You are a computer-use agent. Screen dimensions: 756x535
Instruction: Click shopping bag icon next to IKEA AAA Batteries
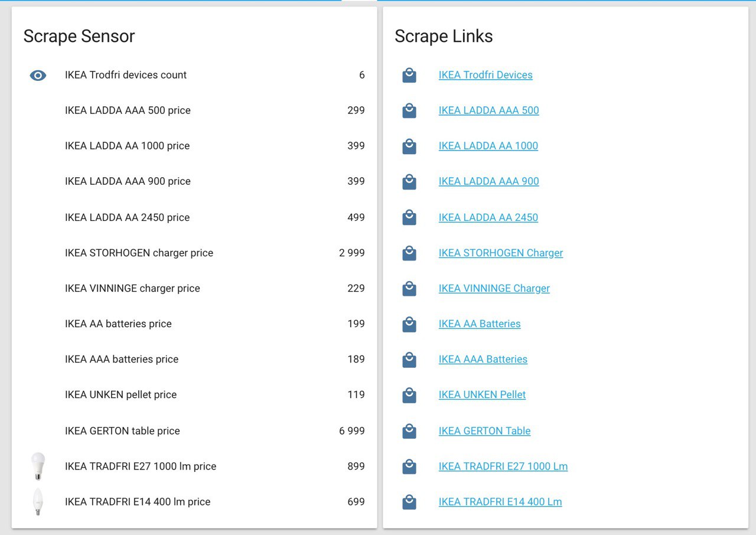(409, 359)
